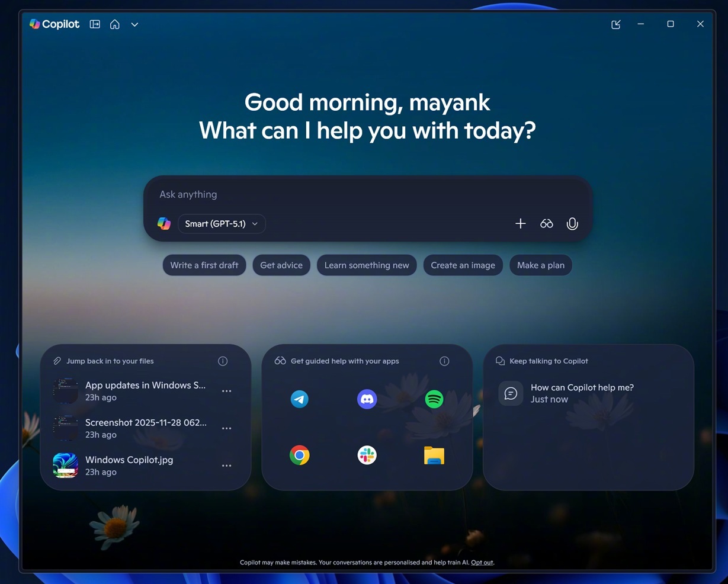This screenshot has height=584, width=728.
Task: Click info icon on Jump back in card
Action: [x=223, y=361]
